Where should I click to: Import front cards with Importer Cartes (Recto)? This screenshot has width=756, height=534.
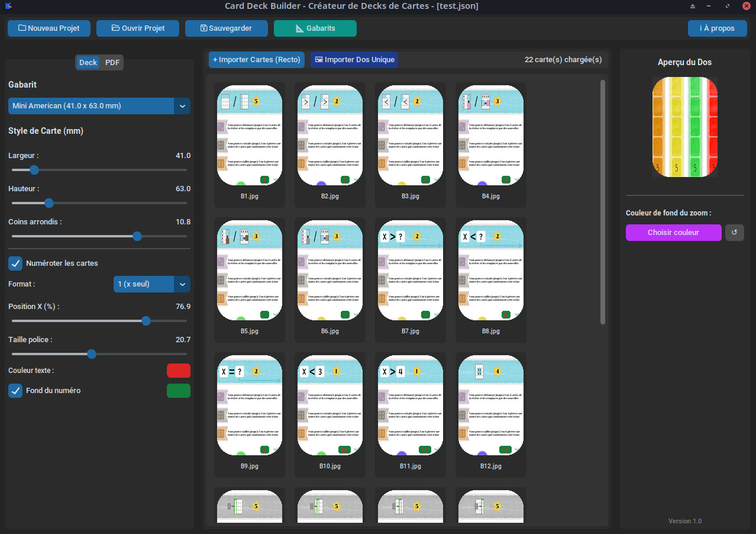click(257, 60)
